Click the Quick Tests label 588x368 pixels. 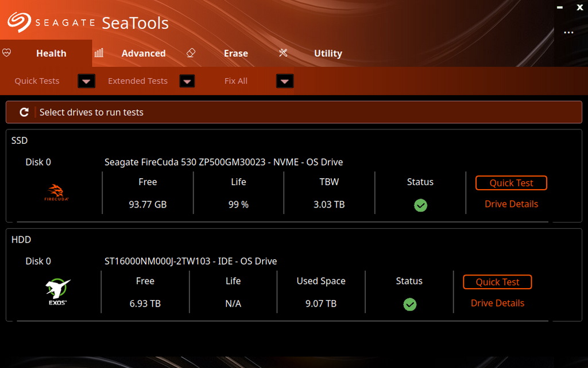(x=37, y=80)
